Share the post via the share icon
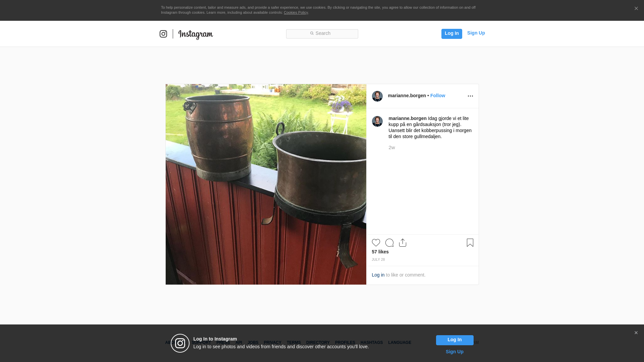The height and width of the screenshot is (362, 644). (x=403, y=243)
